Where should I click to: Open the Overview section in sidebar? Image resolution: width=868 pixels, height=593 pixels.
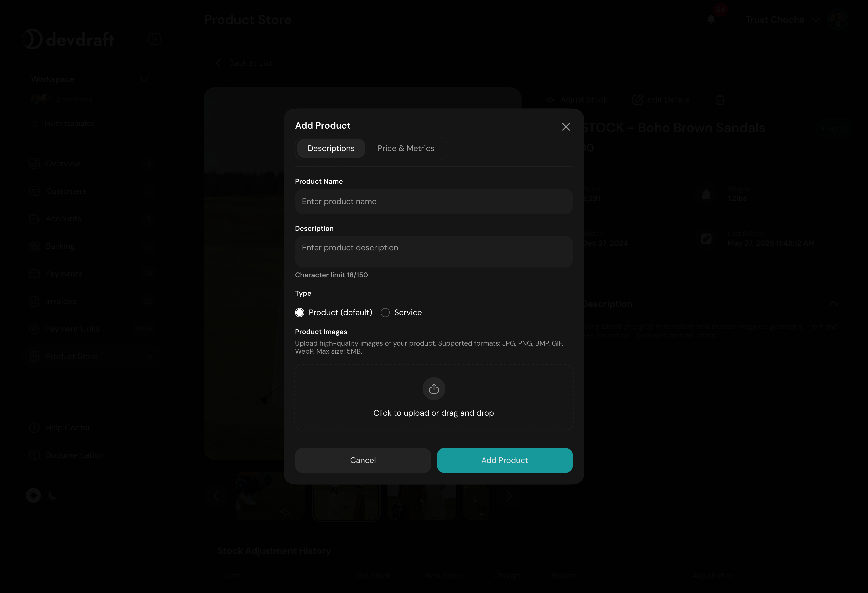point(63,163)
